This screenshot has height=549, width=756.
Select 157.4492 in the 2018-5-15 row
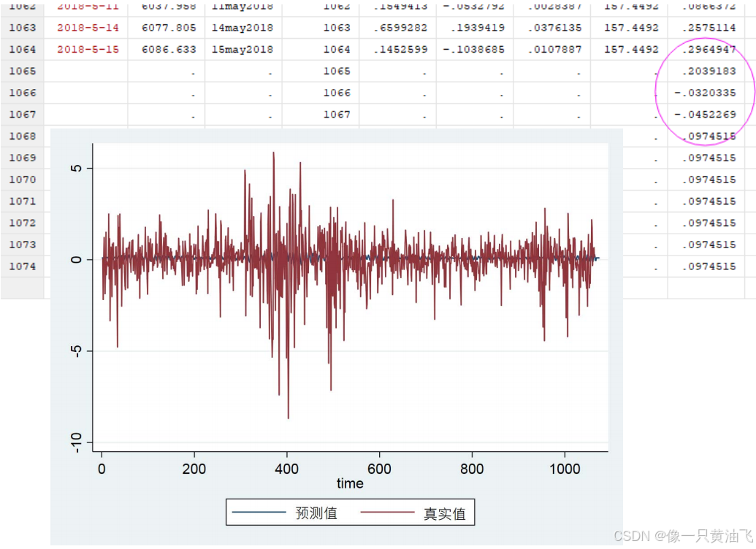631,49
